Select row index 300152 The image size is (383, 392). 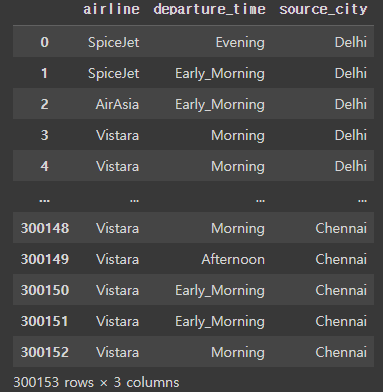(45, 352)
